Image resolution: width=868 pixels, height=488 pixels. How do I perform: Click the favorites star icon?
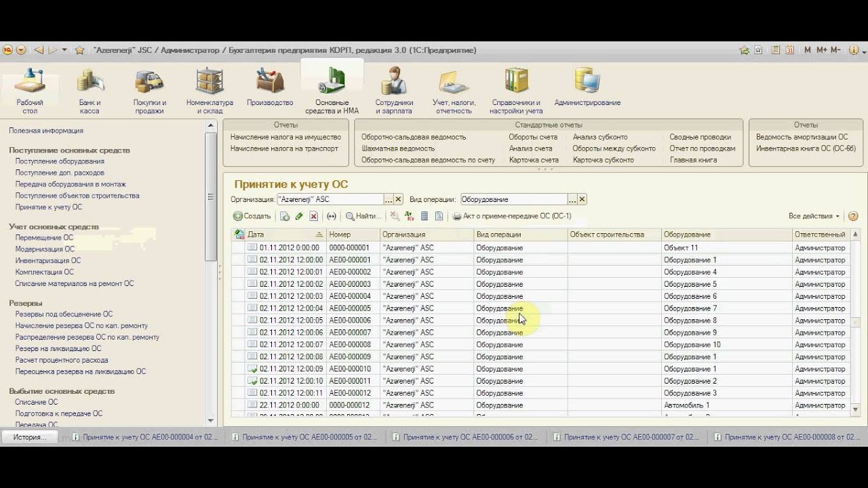click(x=79, y=50)
